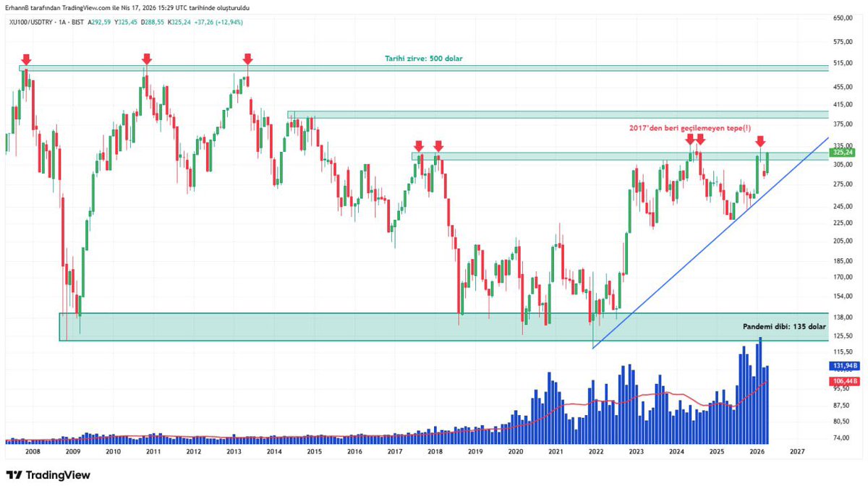The image size is (868, 491).
Task: Click the 275,00 price axis label
Action: click(842, 184)
